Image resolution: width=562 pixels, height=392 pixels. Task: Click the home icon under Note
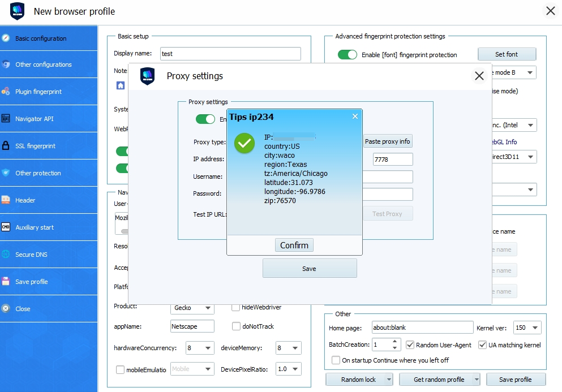click(x=121, y=85)
